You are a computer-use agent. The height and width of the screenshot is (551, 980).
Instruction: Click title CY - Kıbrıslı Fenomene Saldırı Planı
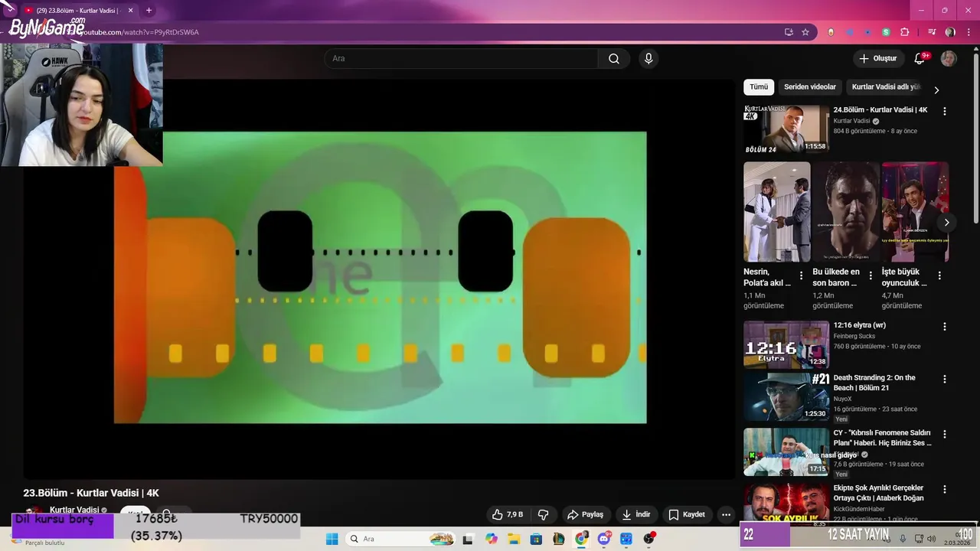tap(883, 438)
